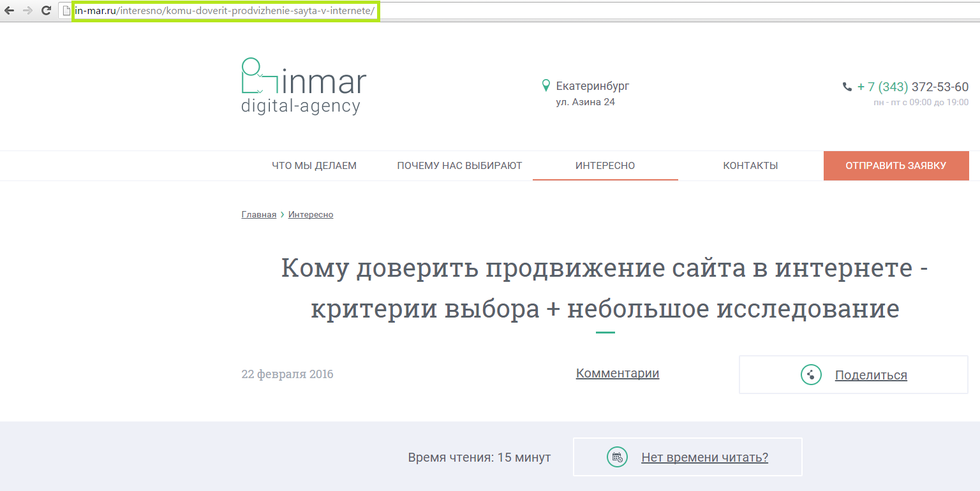Go back with the browser back arrow
The height and width of the screenshot is (491, 980).
tap(9, 10)
